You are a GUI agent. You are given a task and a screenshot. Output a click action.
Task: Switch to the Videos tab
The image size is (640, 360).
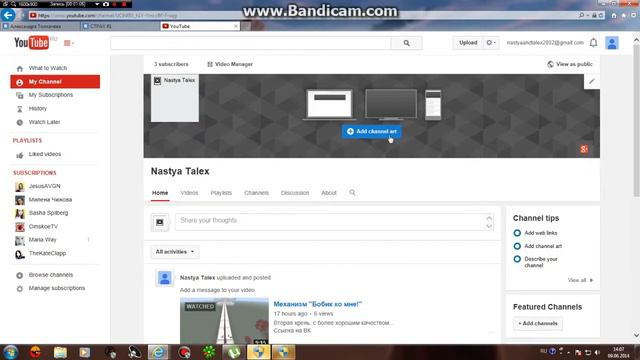point(189,193)
